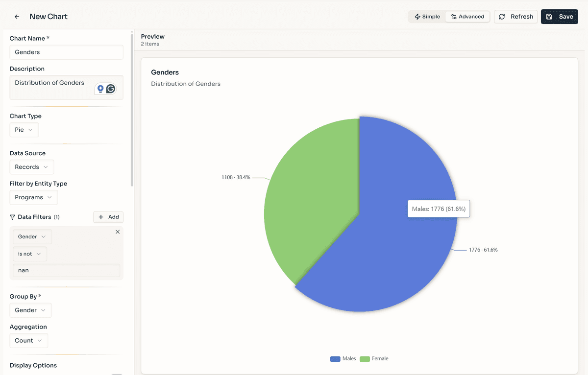Screen dimensions: 588x375
Task: Click the Grammarly icon in Description field
Action: point(111,89)
